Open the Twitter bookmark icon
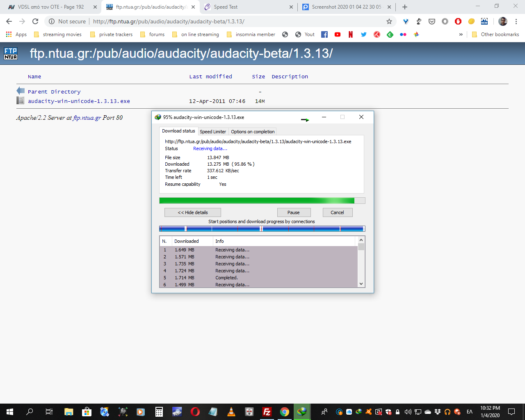 (x=364, y=34)
